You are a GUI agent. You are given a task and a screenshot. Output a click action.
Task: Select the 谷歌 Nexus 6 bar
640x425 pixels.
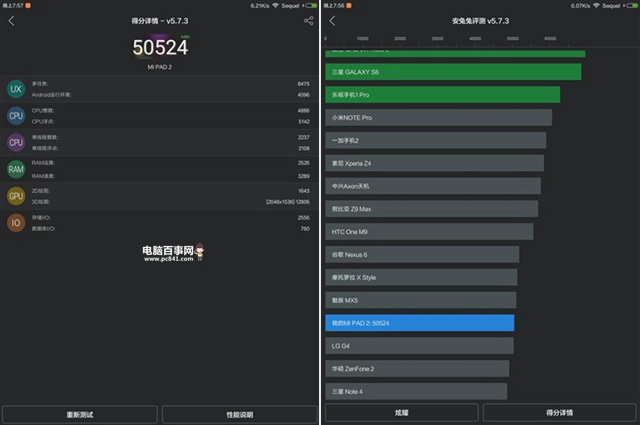point(422,255)
